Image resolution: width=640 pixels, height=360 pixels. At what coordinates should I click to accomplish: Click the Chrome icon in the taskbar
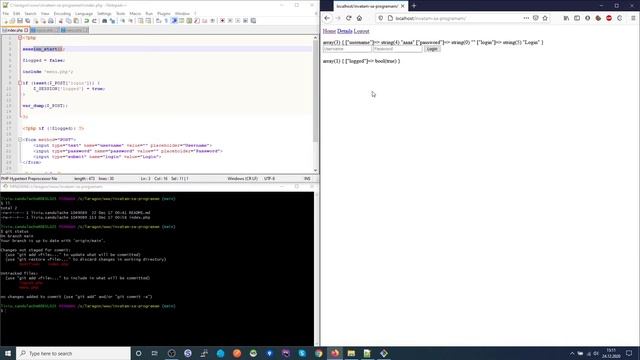[318, 353]
